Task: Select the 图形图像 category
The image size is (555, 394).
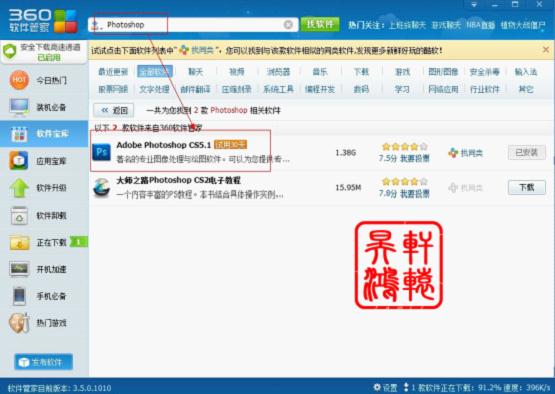Action: 443,72
